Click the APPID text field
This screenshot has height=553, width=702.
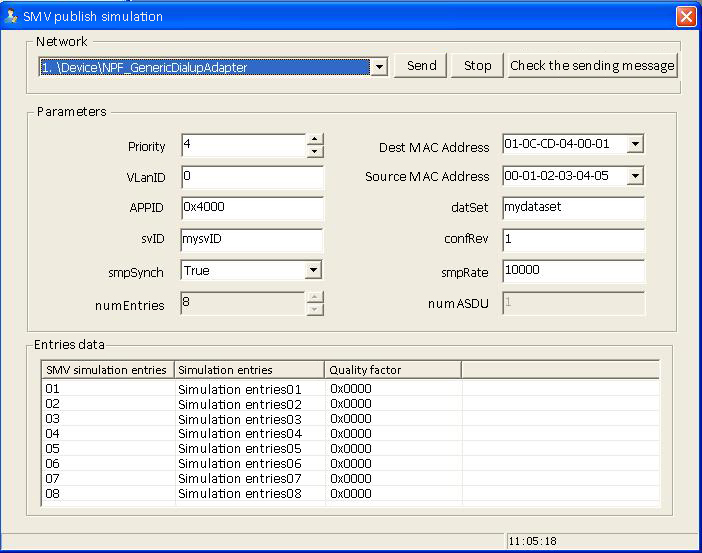[252, 208]
